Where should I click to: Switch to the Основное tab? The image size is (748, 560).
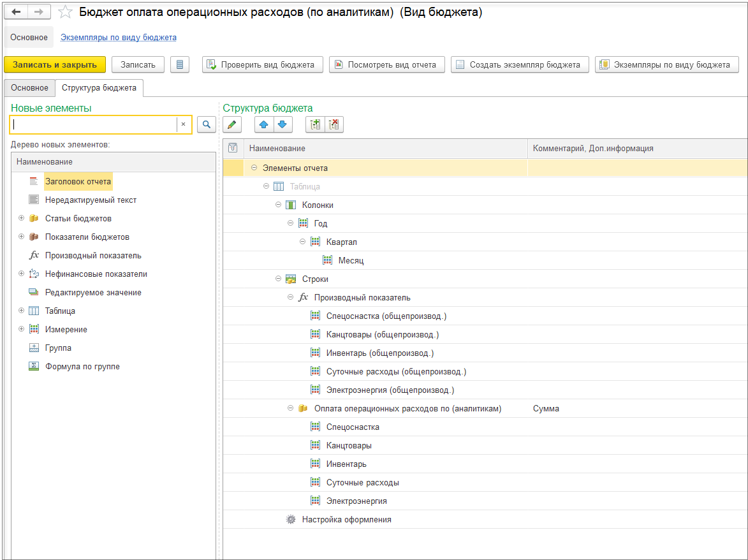(29, 88)
